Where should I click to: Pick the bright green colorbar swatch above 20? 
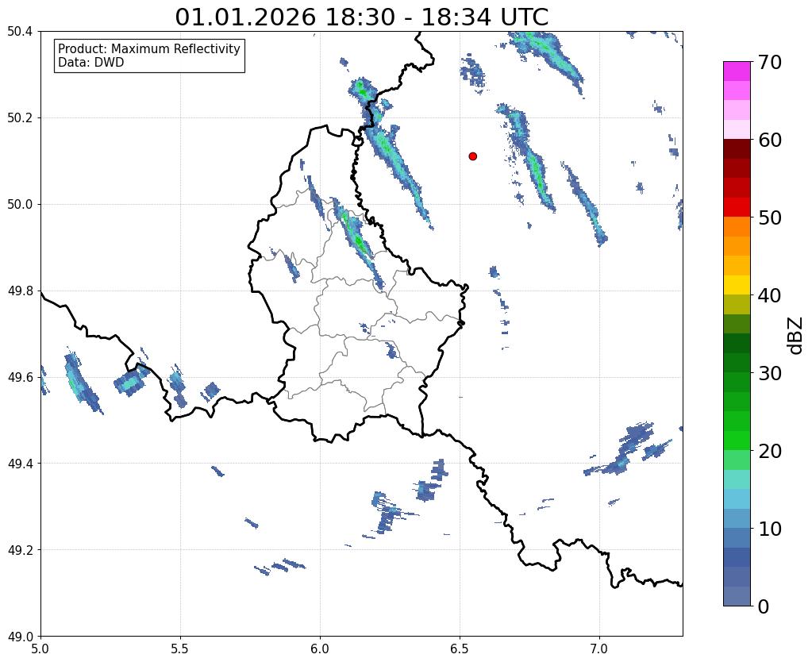pos(737,441)
